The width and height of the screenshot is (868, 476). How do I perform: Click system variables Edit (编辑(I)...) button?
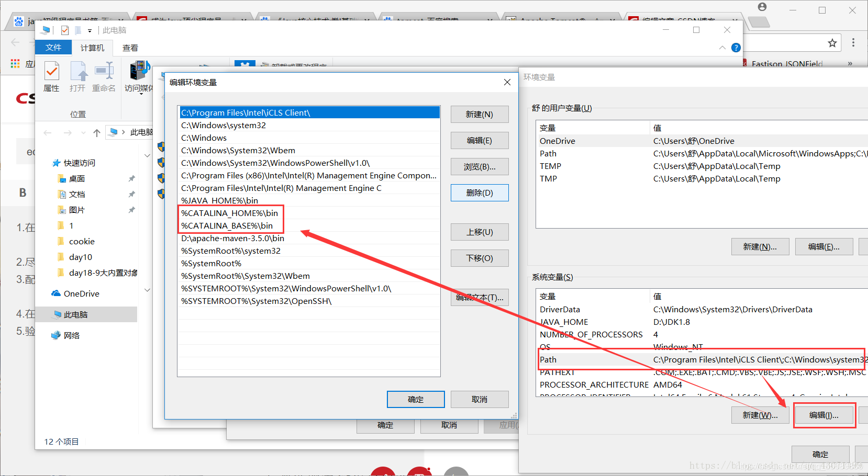point(824,415)
